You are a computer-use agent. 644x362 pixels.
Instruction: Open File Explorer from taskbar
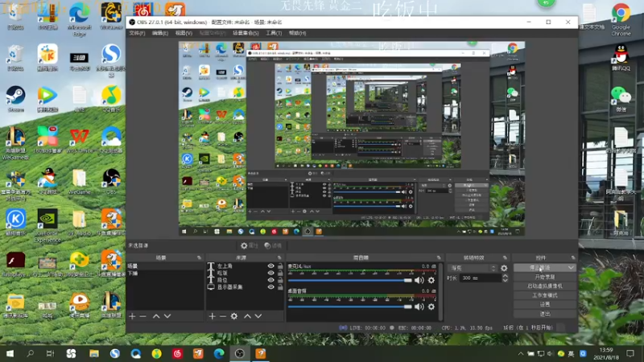[x=94, y=353]
